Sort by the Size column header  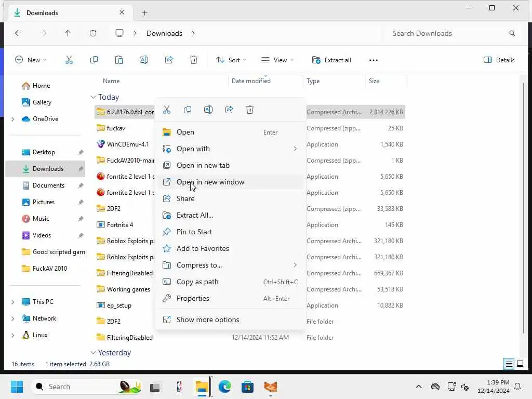click(374, 81)
